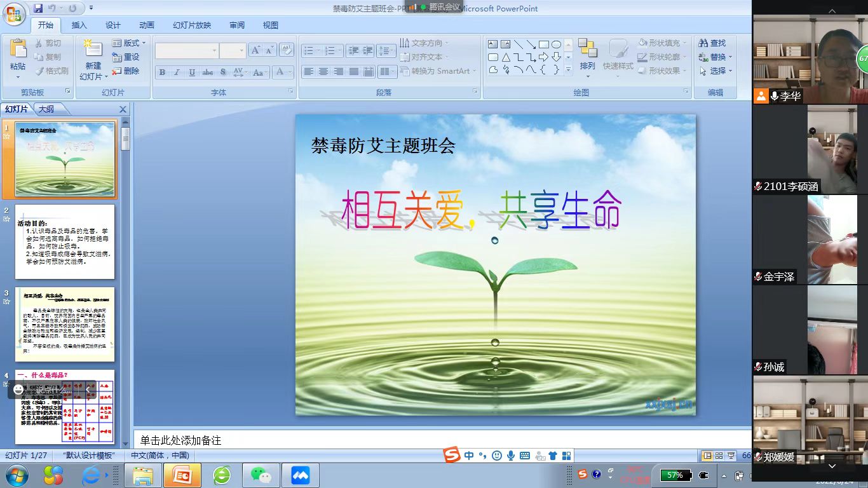Expand the shapes gallery with its more arrow
868x488 pixels.
[567, 70]
